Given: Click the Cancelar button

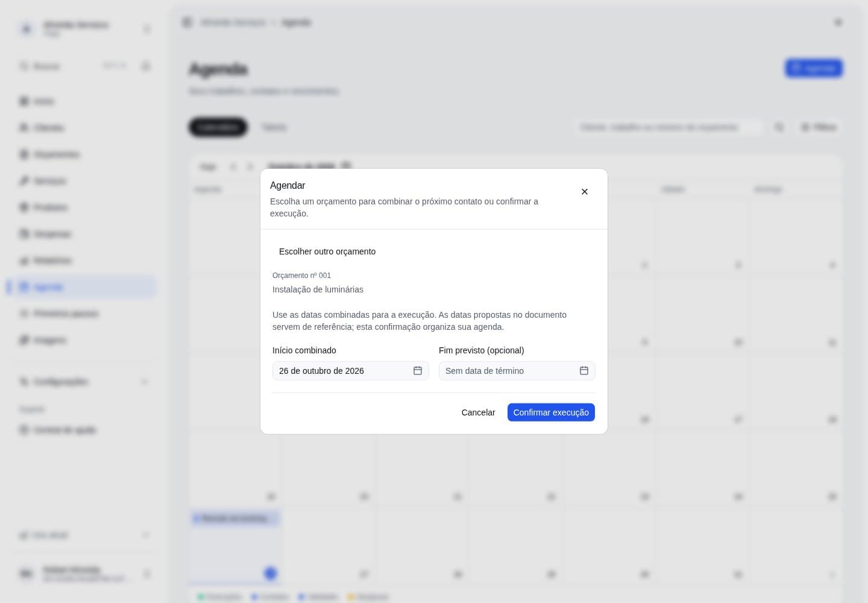Looking at the screenshot, I should 478,412.
